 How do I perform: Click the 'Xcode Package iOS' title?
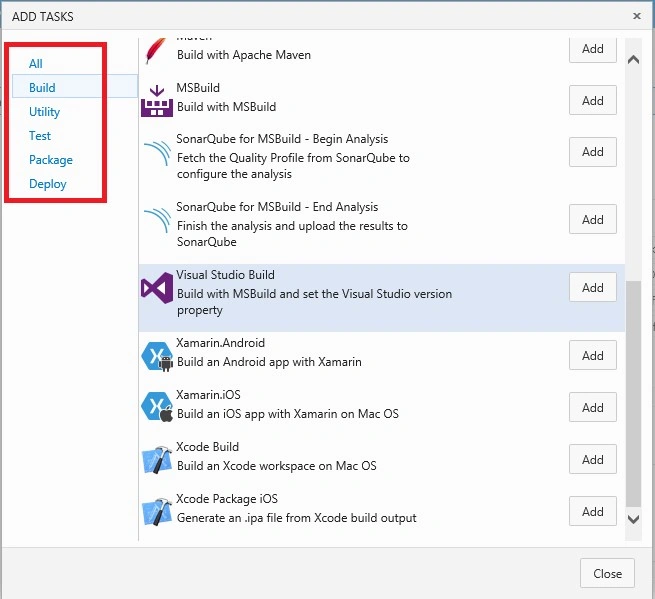click(227, 499)
